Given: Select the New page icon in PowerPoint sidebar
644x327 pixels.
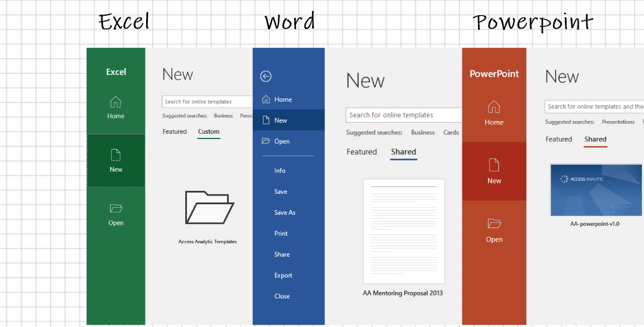Looking at the screenshot, I should (494, 165).
